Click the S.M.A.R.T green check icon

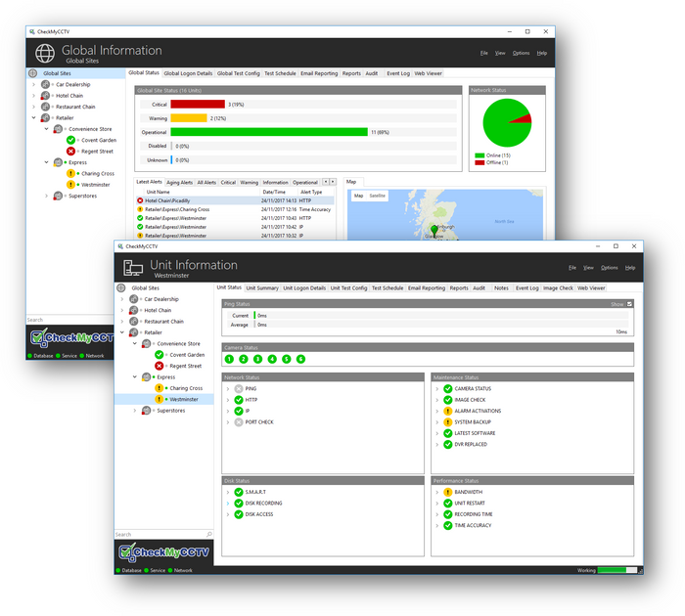click(x=239, y=492)
